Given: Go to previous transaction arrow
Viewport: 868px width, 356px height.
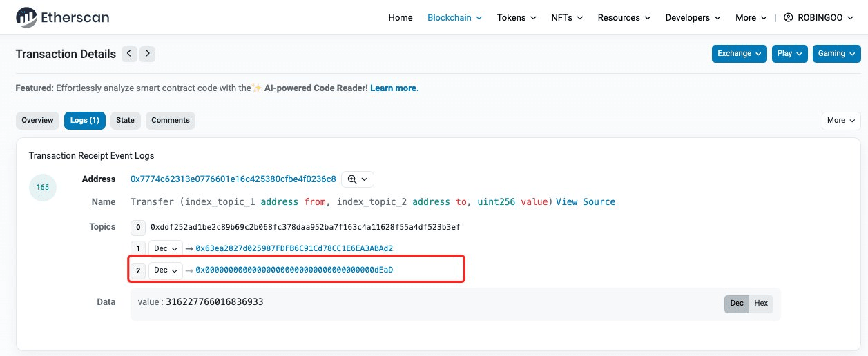Looking at the screenshot, I should coord(129,54).
